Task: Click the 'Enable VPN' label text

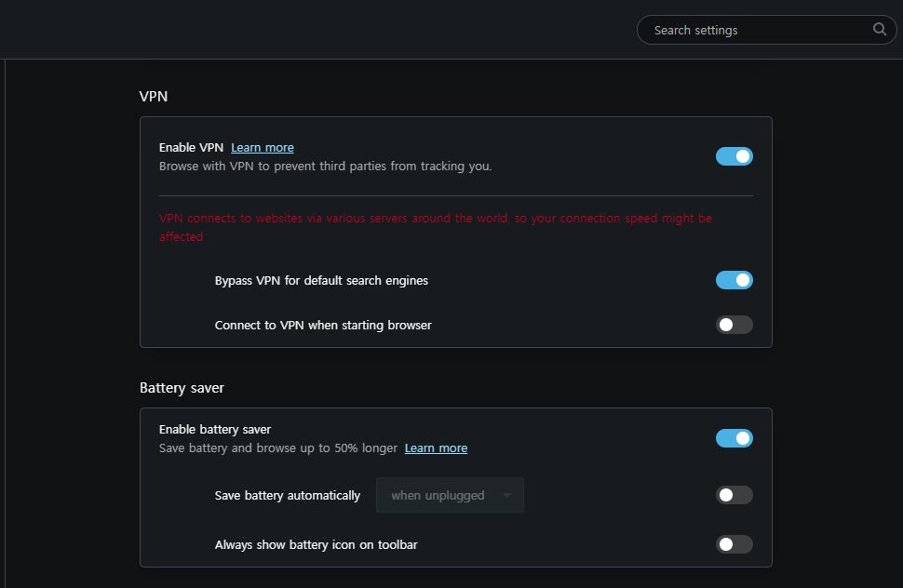Action: click(x=191, y=147)
